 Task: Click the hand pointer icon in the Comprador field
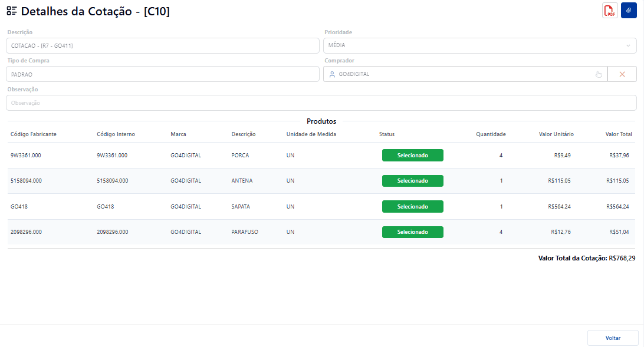tap(599, 74)
